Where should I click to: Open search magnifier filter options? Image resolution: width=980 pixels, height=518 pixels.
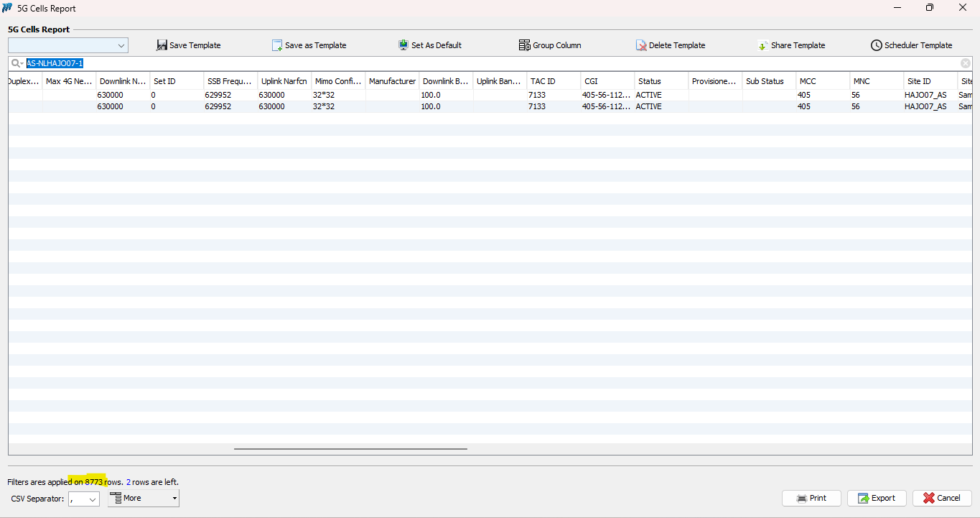click(x=17, y=63)
